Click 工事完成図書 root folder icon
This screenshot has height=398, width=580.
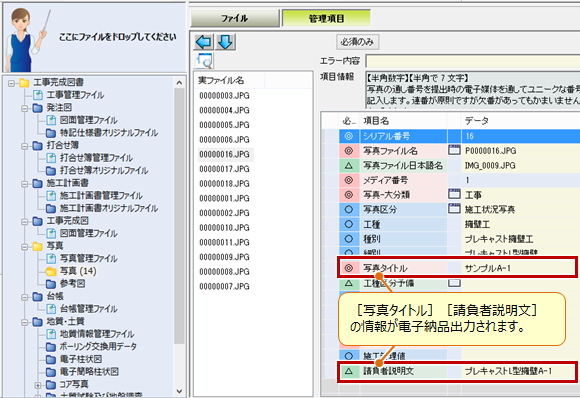[x=24, y=82]
